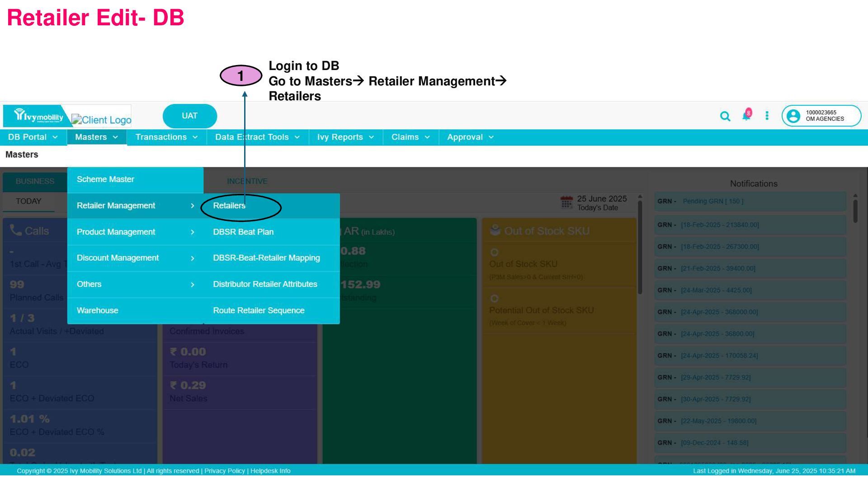This screenshot has width=868, height=488.
Task: Click the Notifications panel scrollbar
Action: tap(855, 211)
